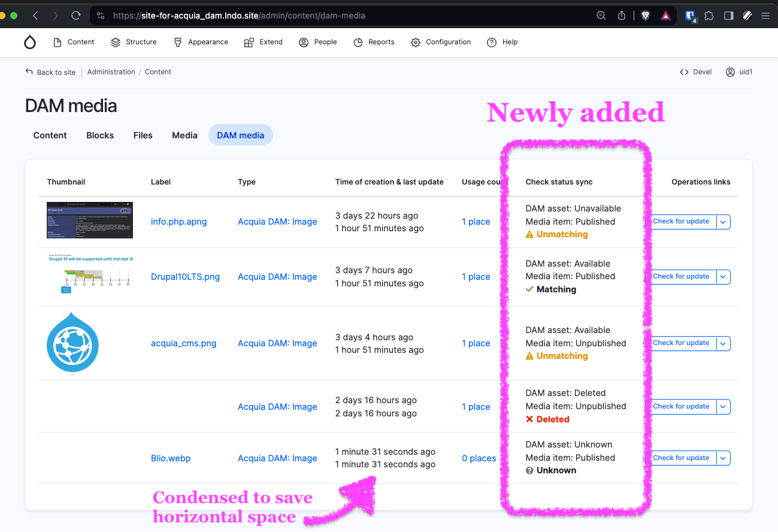The width and height of the screenshot is (778, 532).
Task: Expand operations dropdown in the Deleted asset row
Action: pos(723,407)
